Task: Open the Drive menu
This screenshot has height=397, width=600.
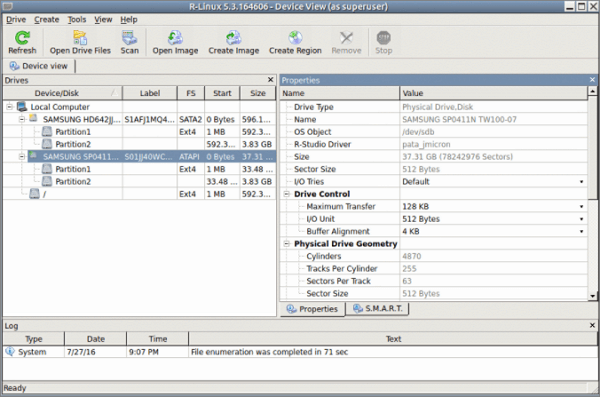Action: (16, 20)
